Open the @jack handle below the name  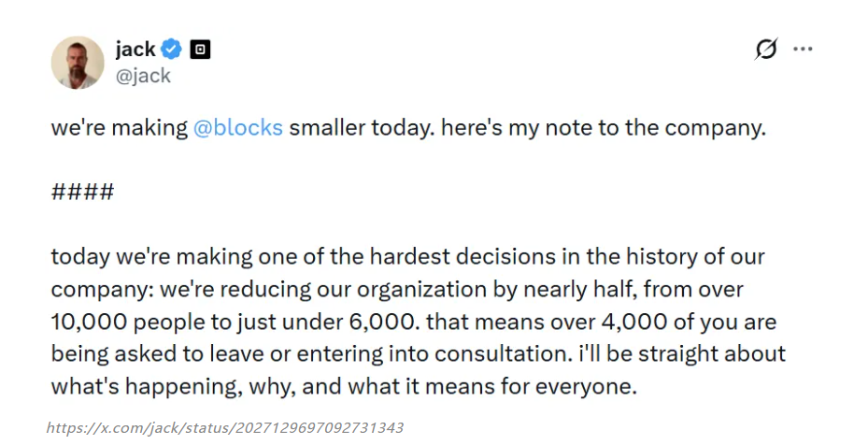pyautogui.click(x=143, y=77)
